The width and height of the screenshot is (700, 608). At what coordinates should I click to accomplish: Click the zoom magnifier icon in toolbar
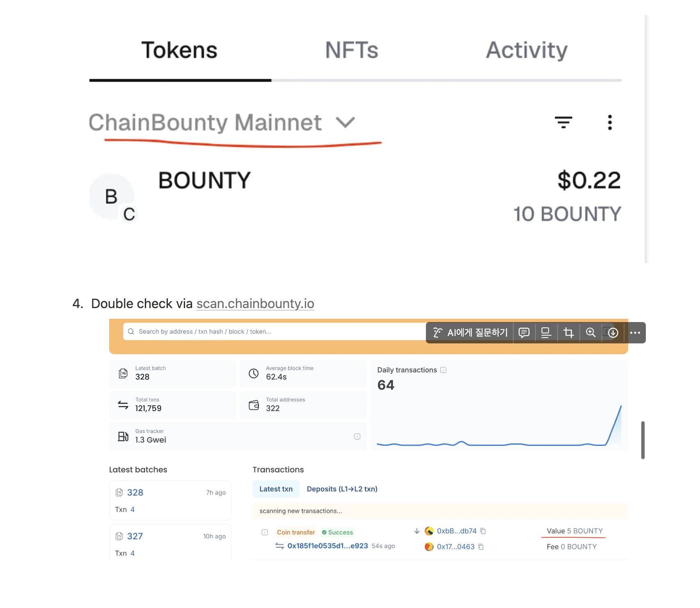[590, 332]
